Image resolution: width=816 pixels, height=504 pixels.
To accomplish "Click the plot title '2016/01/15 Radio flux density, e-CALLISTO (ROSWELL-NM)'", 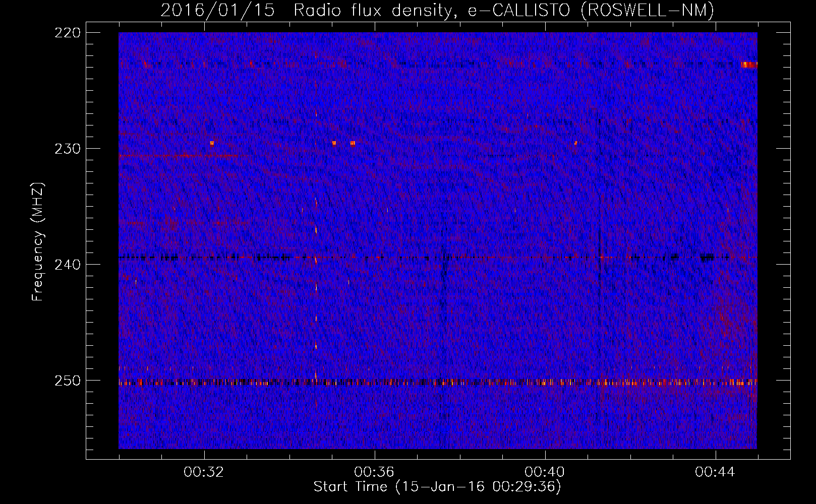I will (x=437, y=10).
